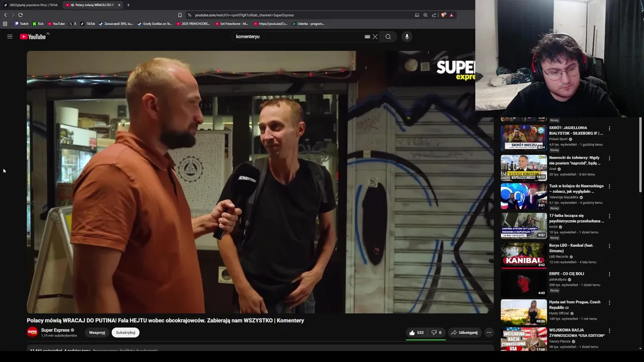Open more actions three-dot menu under video
The image size is (644, 362).
tap(489, 332)
